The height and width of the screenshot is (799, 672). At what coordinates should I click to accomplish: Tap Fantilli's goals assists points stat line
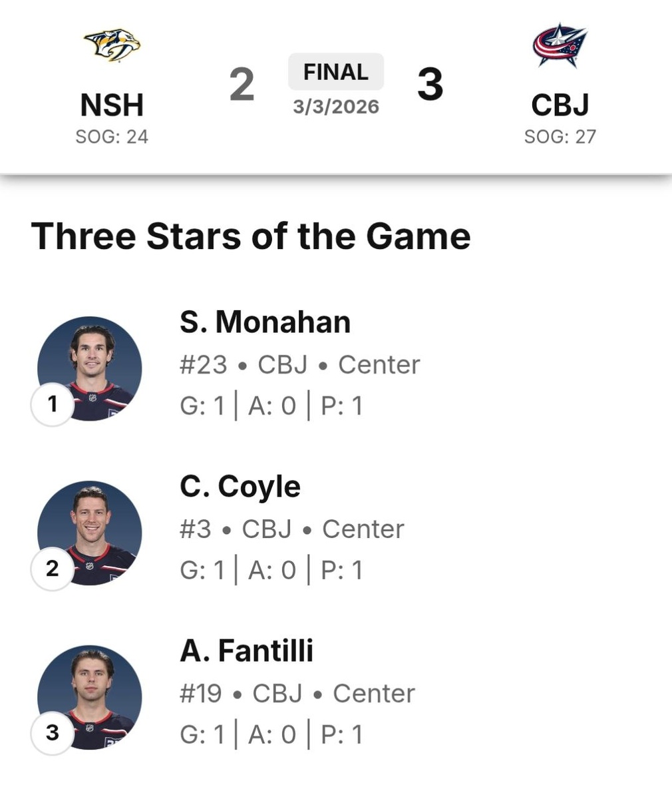(x=271, y=734)
